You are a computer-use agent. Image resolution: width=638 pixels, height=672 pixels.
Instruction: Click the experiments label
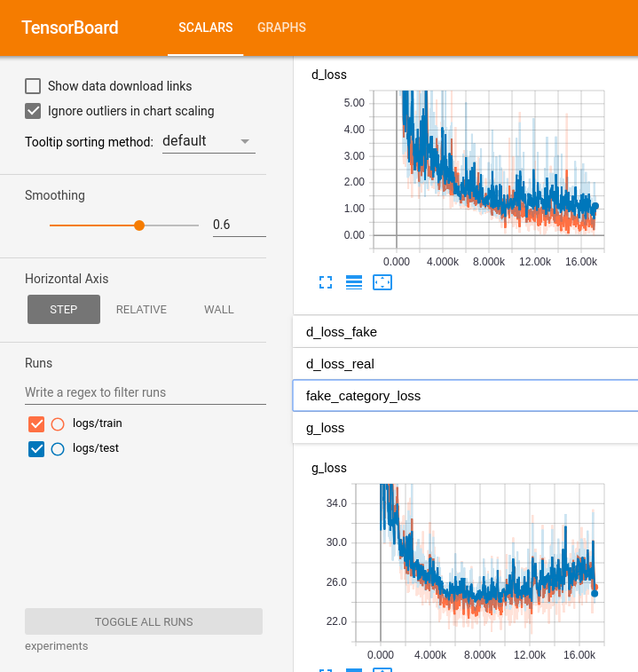[x=57, y=646]
